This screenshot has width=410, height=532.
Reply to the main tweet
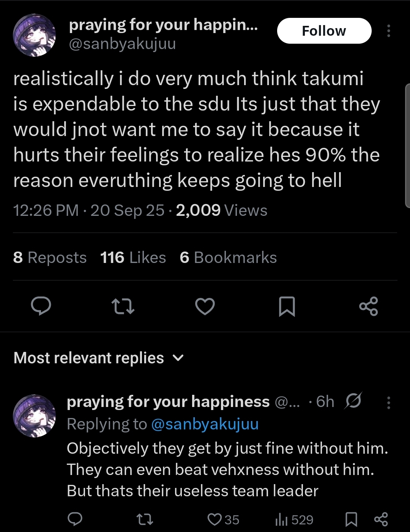point(41,306)
